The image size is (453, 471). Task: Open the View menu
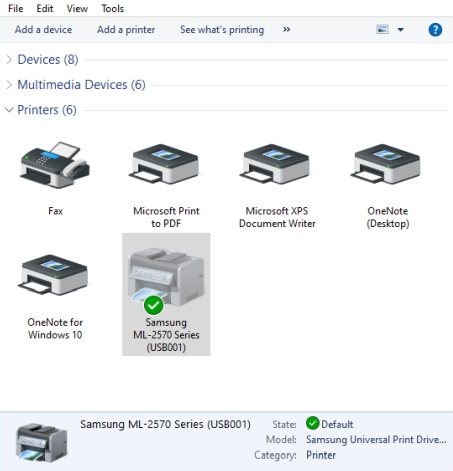[77, 8]
